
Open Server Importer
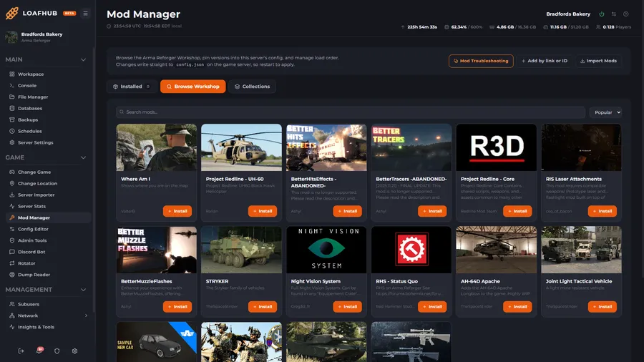pyautogui.click(x=48, y=195)
